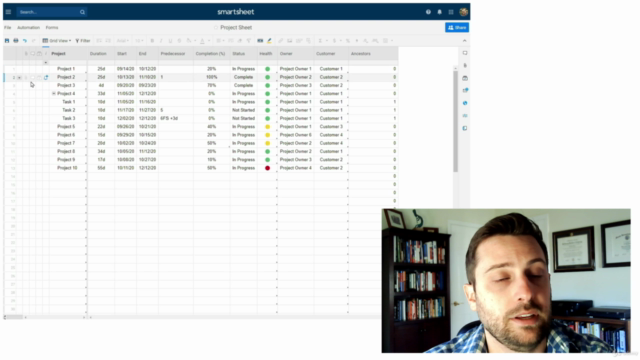The width and height of the screenshot is (640, 360).
Task: Open the sum functions dropdown
Action: point(322,40)
